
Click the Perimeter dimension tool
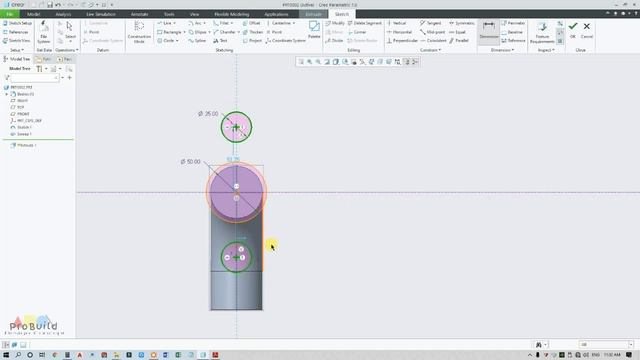513,23
